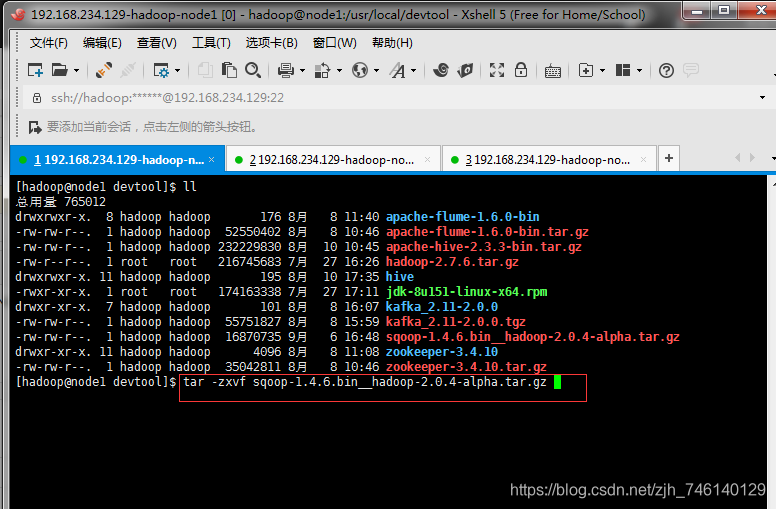
Task: Click the tab scroll left arrow
Action: point(738,157)
